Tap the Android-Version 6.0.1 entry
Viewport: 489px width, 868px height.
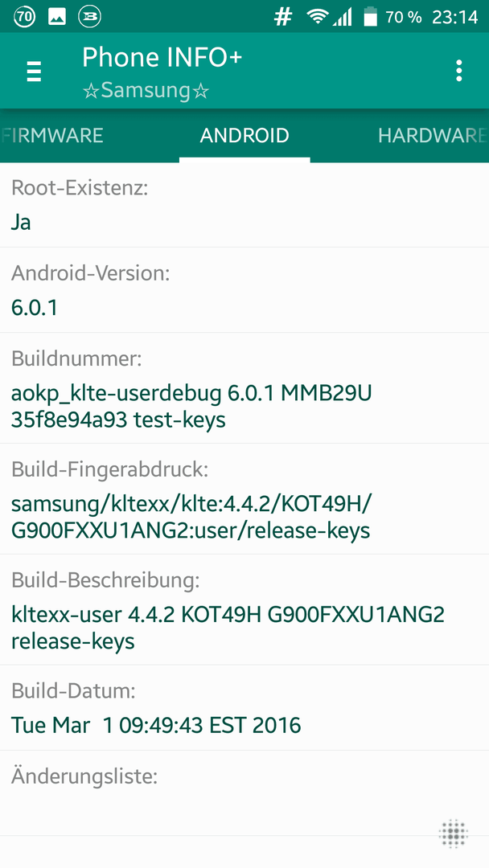[x=244, y=290]
